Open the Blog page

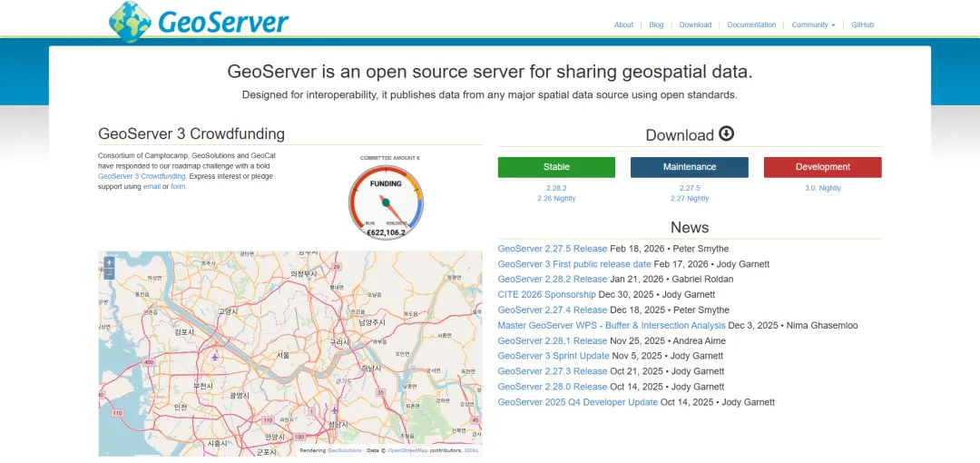[656, 25]
